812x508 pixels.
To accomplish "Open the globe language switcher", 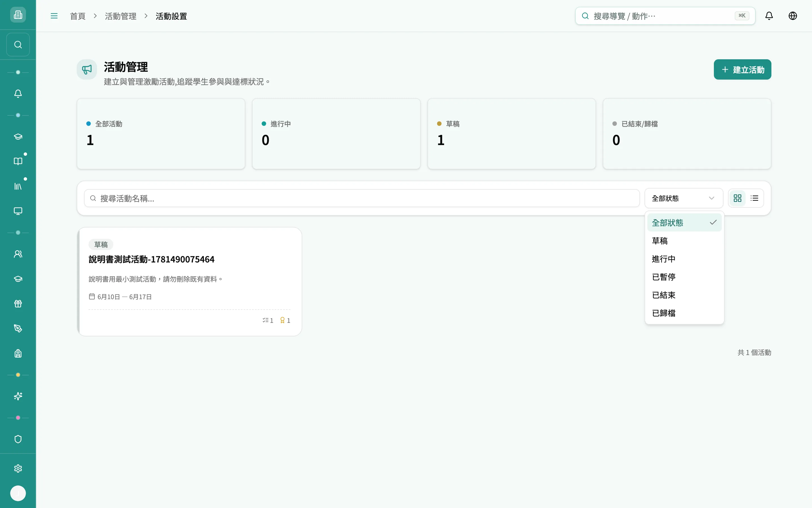I will [x=793, y=16].
